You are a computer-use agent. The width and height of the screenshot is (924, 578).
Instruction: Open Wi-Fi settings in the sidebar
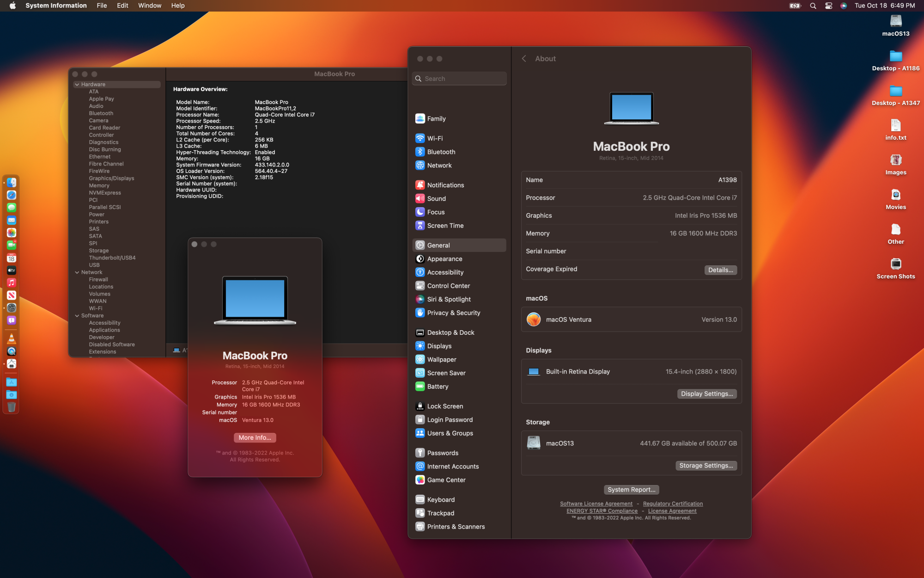point(435,138)
